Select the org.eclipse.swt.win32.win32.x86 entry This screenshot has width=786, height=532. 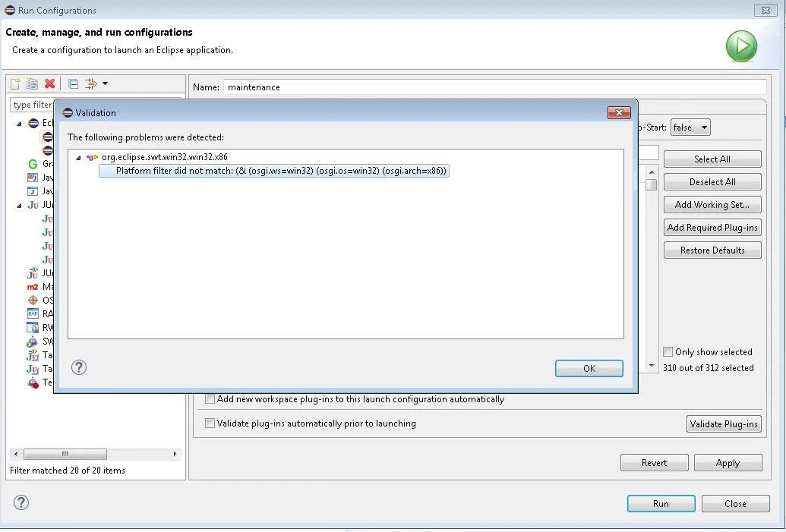pos(165,157)
